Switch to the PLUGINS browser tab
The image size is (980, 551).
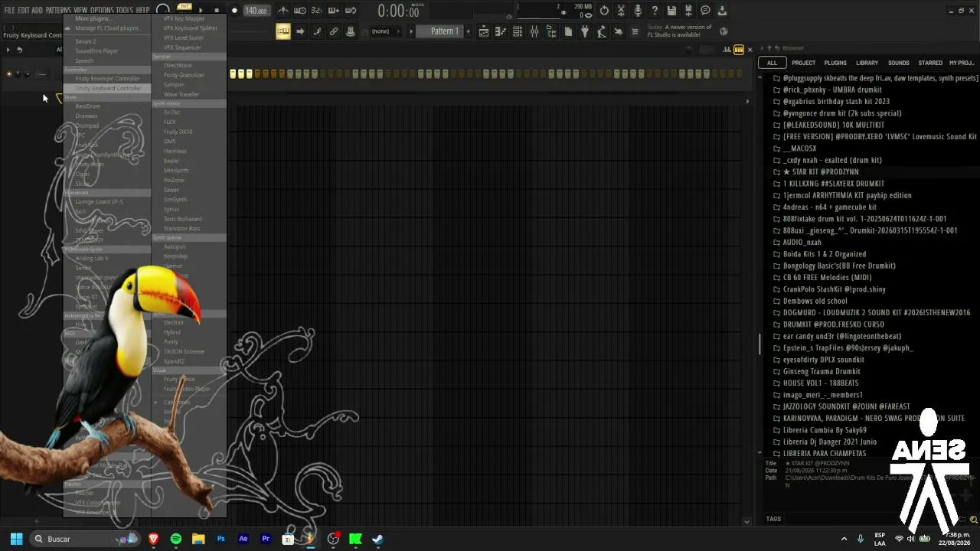835,63
